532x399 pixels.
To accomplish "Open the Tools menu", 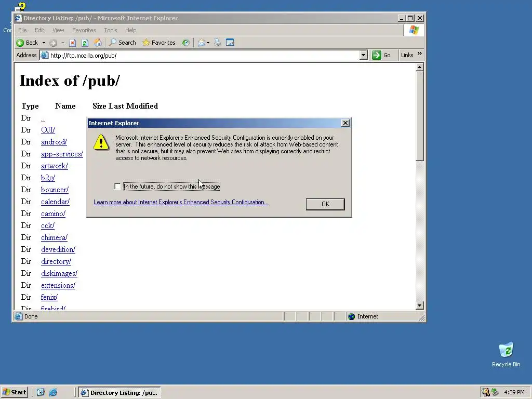I will coord(110,30).
